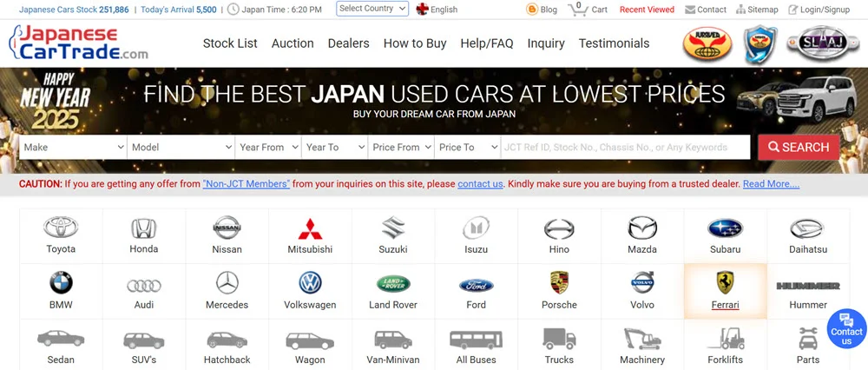Open Mitsubishi cars via its logo
The height and width of the screenshot is (370, 868).
[x=310, y=228]
